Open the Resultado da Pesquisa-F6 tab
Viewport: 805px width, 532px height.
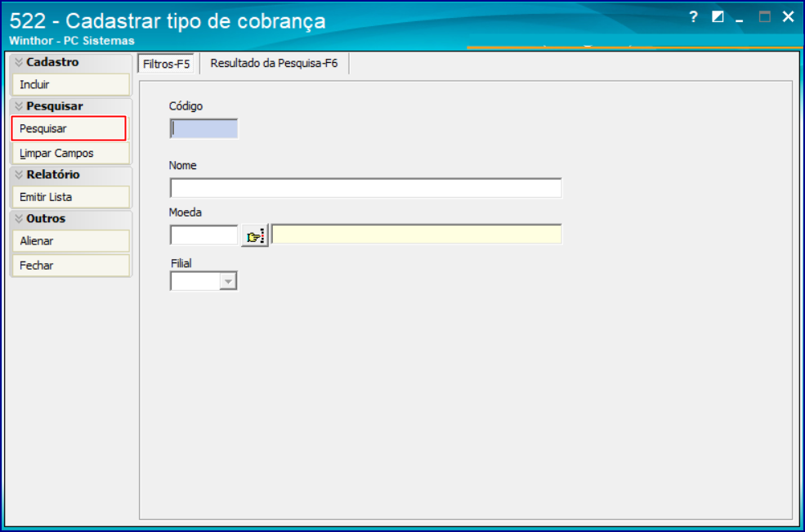tap(274, 64)
